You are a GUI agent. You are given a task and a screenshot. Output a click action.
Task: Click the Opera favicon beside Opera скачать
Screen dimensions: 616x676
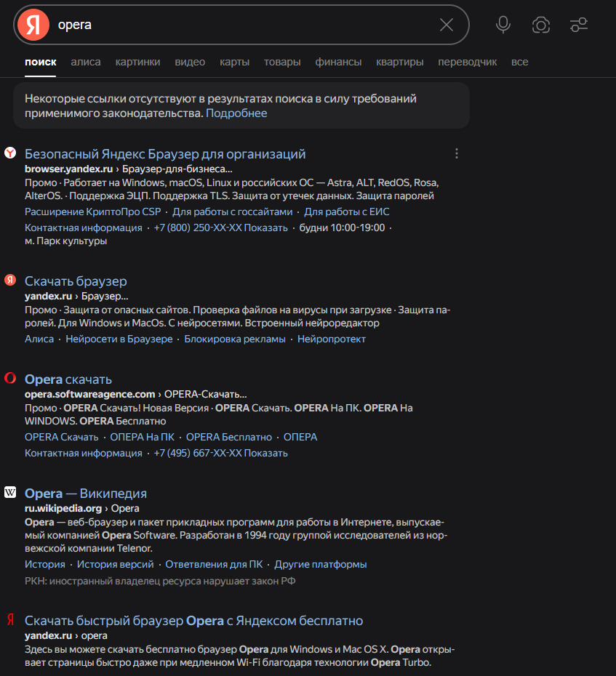pyautogui.click(x=10, y=378)
